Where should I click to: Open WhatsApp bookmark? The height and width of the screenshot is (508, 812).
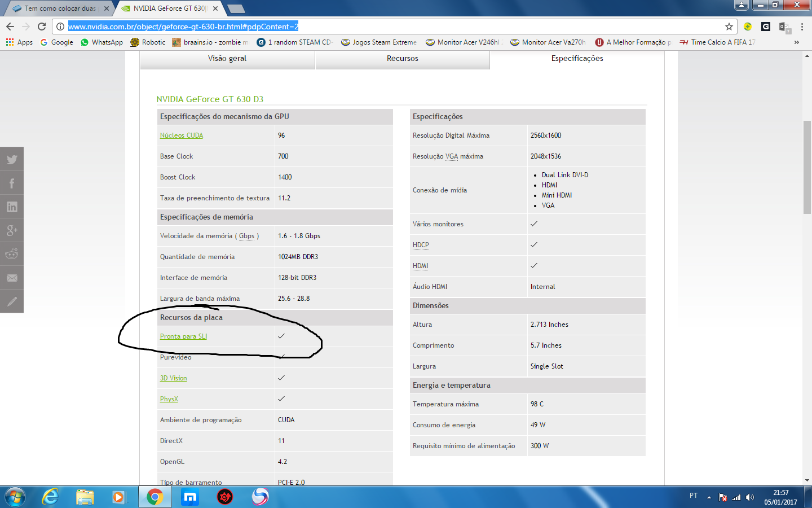click(x=101, y=42)
